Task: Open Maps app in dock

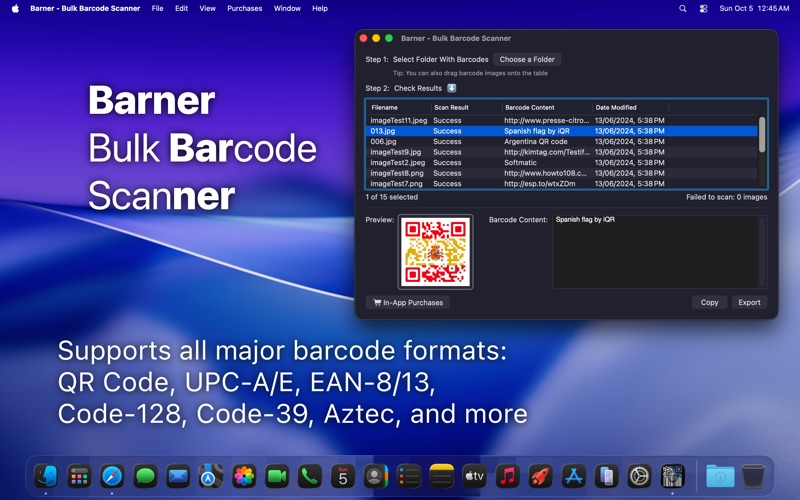Action: click(211, 477)
